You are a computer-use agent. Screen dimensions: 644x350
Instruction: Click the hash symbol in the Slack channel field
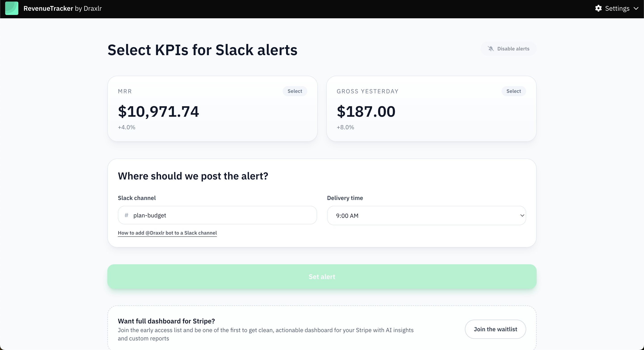[127, 215]
